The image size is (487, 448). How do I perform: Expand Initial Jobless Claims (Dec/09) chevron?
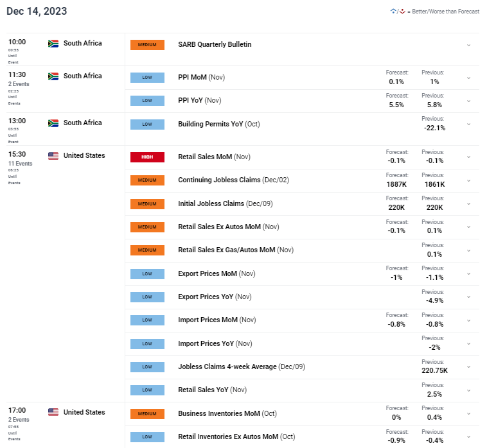(468, 204)
